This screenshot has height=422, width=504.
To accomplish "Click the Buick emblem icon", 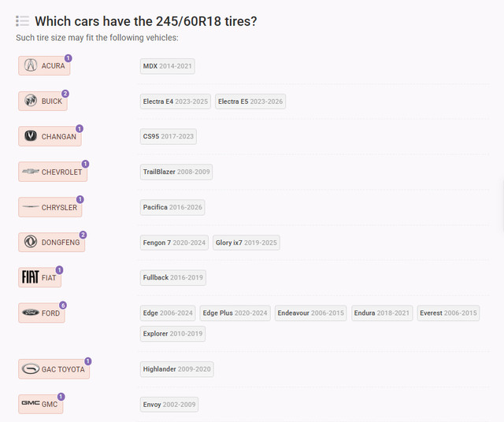I will click(31, 102).
